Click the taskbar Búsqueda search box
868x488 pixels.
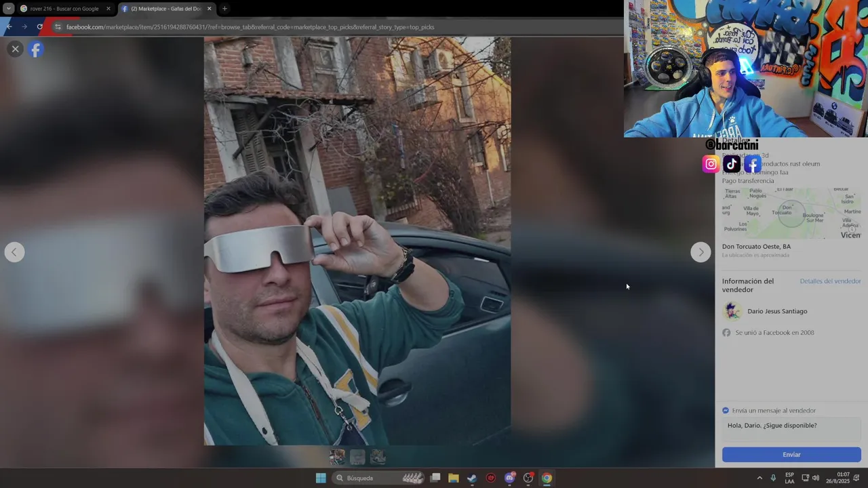coord(380,478)
